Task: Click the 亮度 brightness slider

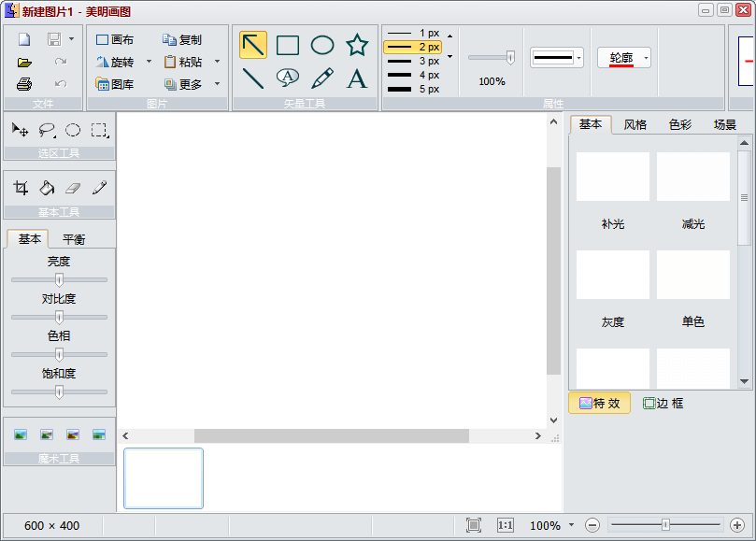Action: [x=59, y=279]
